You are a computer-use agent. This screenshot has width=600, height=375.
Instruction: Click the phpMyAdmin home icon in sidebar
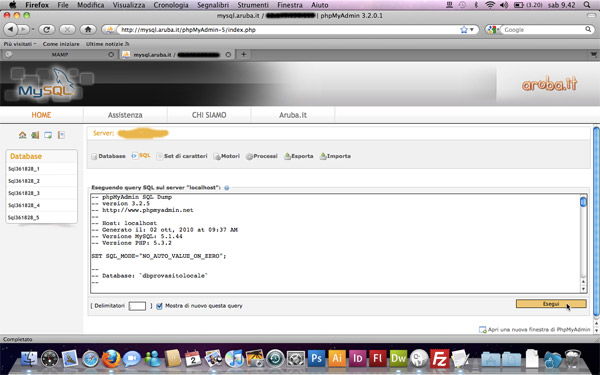[x=23, y=135]
